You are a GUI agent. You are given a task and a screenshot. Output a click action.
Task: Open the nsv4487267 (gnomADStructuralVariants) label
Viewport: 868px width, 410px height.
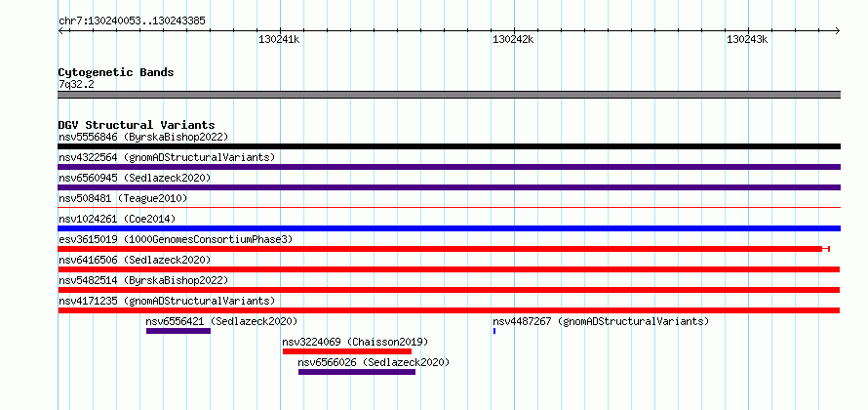tap(601, 321)
